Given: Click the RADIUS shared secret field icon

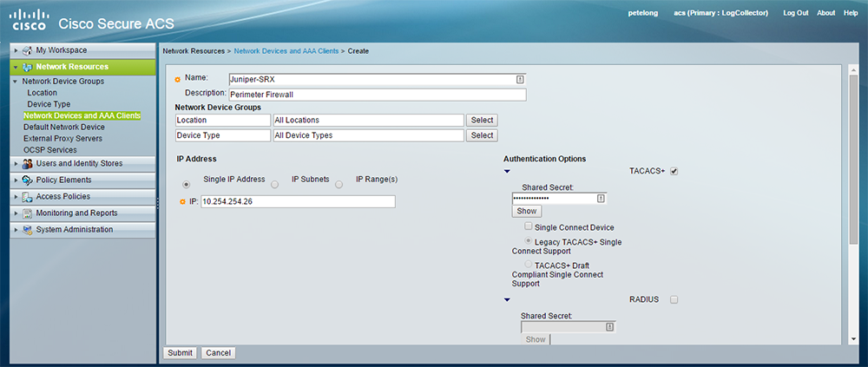Looking at the screenshot, I should [609, 326].
